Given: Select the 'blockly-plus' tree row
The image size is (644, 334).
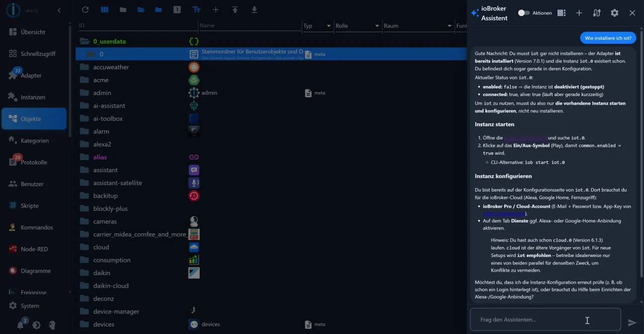Looking at the screenshot, I should coord(271,208).
